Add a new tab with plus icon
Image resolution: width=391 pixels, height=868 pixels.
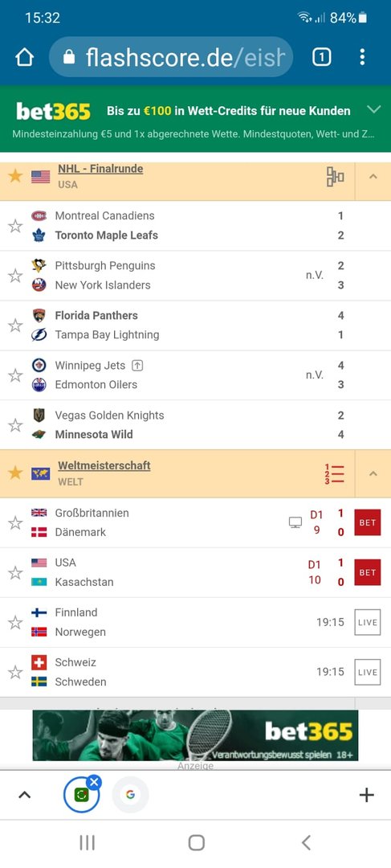tap(367, 795)
